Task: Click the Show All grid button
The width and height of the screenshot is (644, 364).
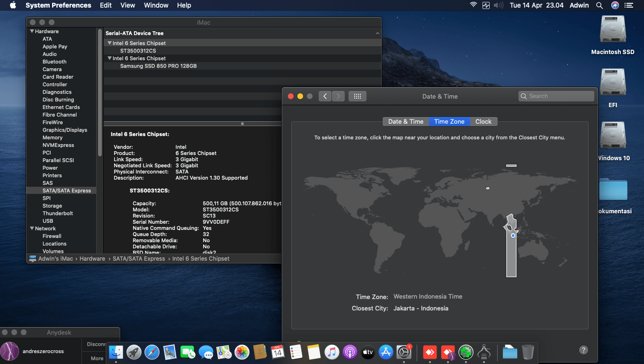Action: coord(358,96)
